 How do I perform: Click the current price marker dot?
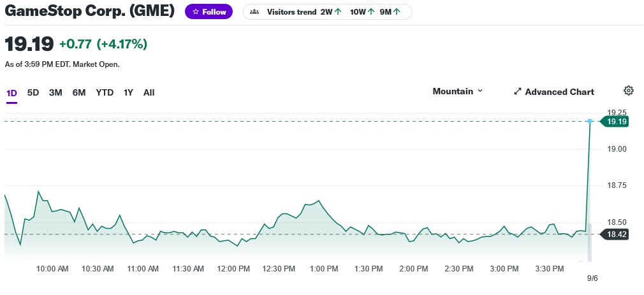tap(590, 121)
